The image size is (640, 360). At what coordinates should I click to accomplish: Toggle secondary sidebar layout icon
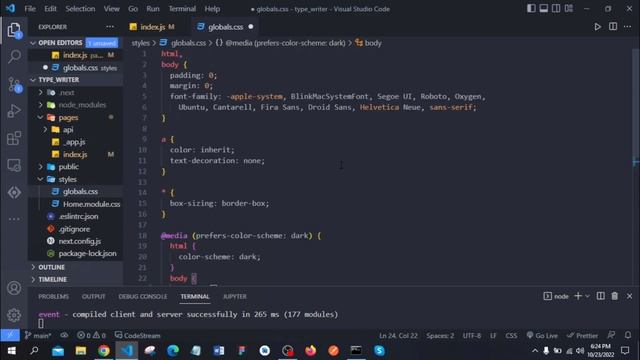(x=556, y=9)
